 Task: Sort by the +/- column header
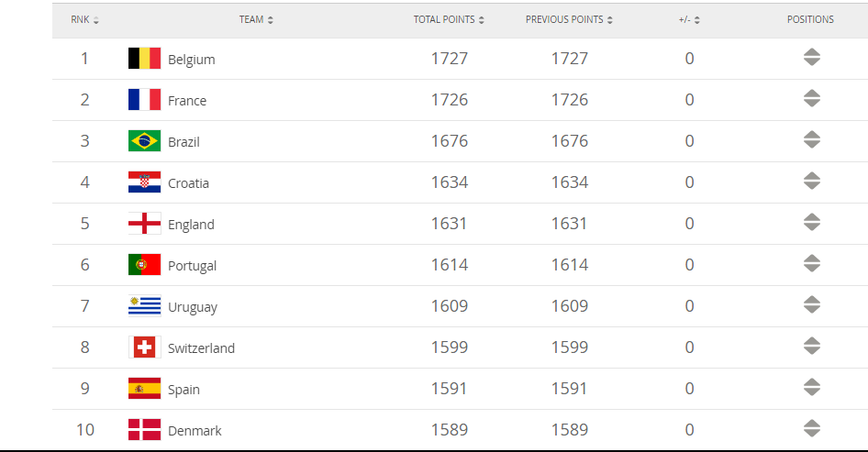tap(689, 19)
